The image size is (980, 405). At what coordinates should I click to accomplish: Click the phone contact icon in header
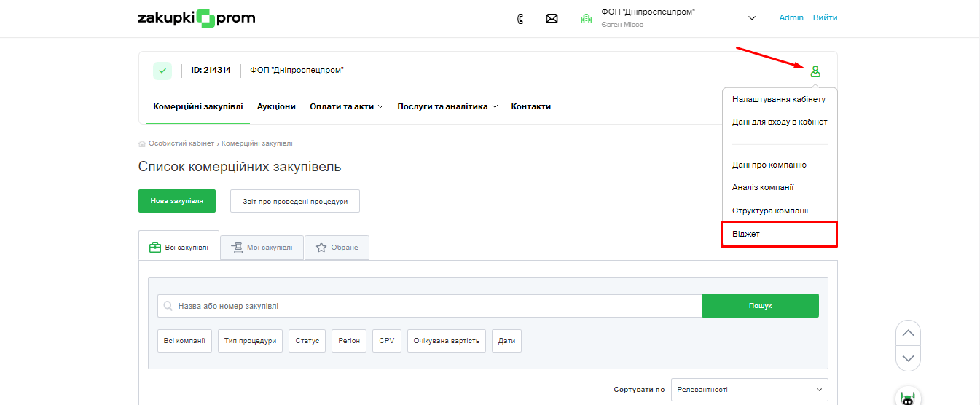(x=520, y=19)
